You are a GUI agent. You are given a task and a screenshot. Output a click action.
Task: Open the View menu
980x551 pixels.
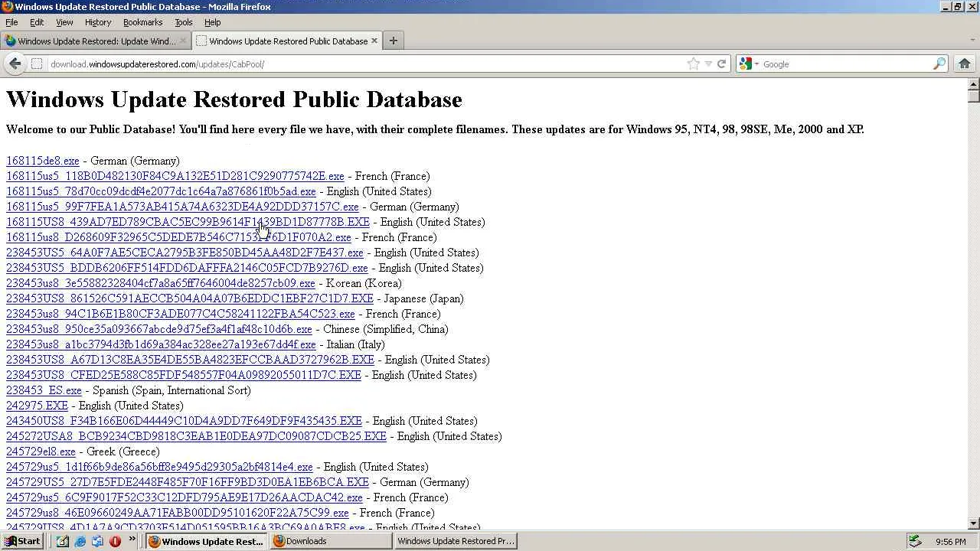click(64, 22)
